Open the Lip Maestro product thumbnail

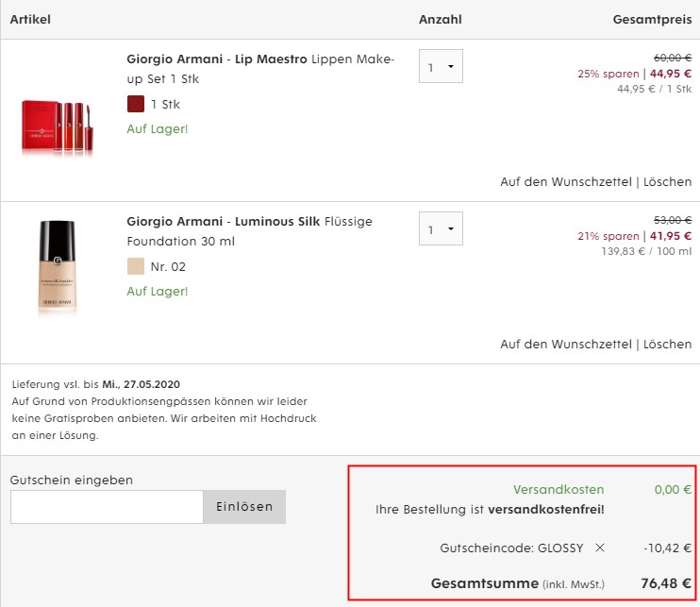pyautogui.click(x=58, y=126)
